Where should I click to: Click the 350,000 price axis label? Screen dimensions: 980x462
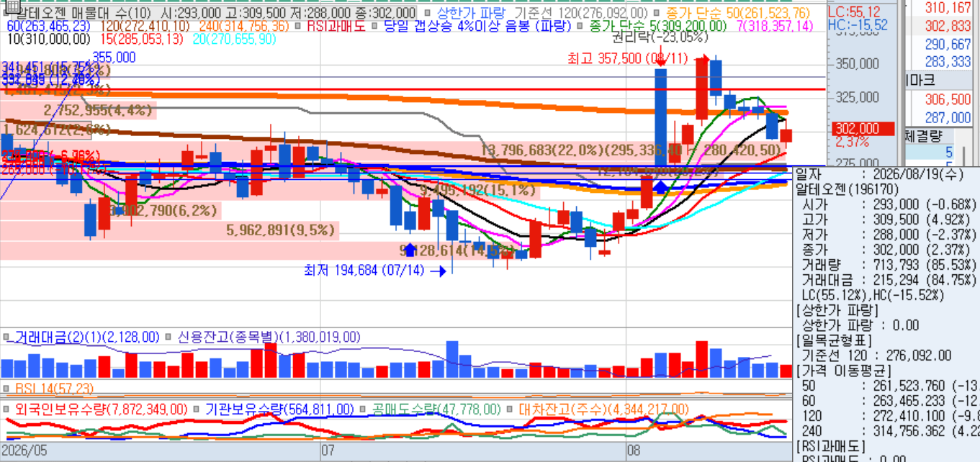click(x=858, y=65)
